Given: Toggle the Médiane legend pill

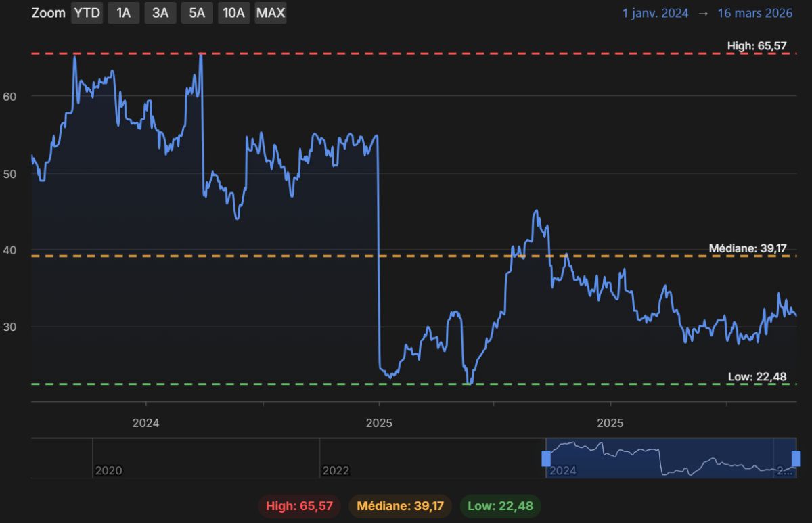Looking at the screenshot, I should click(401, 506).
